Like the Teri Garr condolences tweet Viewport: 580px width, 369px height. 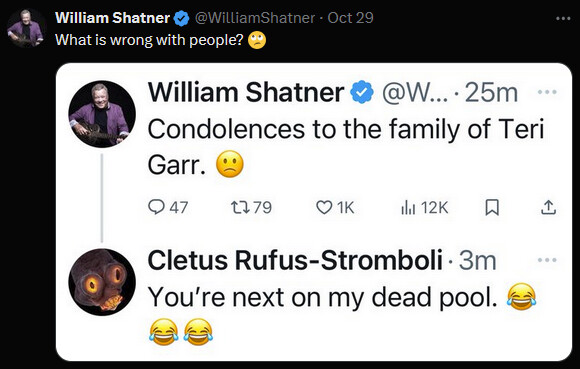(324, 208)
